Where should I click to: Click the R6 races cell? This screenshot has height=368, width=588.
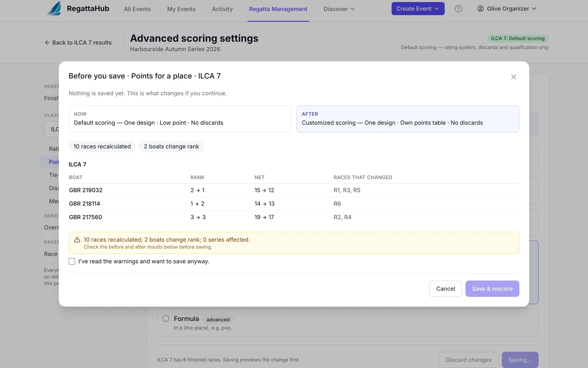pos(337,204)
